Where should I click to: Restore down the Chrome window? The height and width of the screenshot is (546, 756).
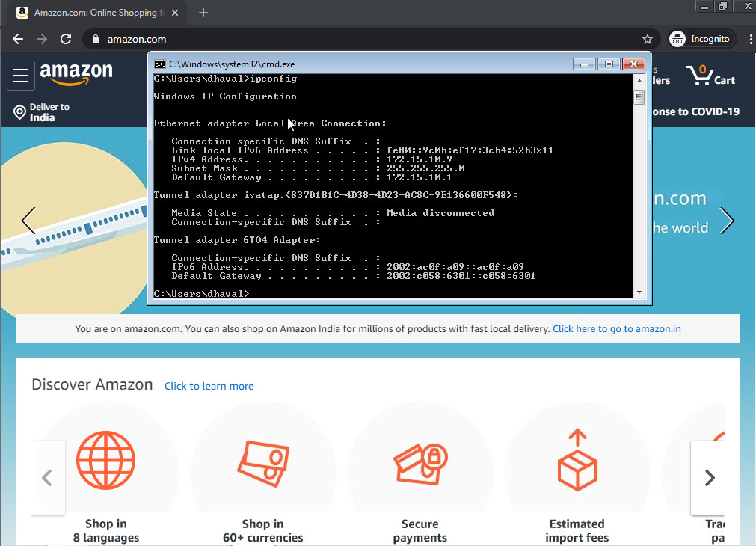pos(722,6)
